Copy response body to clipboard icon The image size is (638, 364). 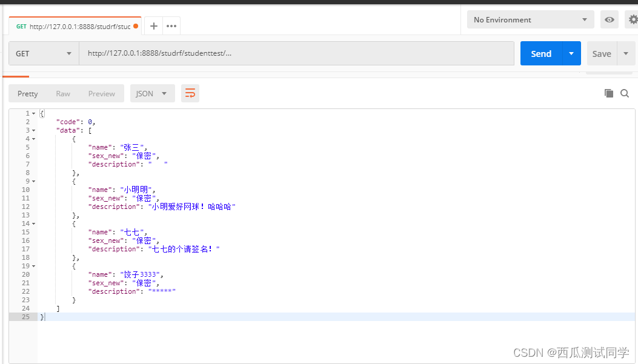(x=609, y=93)
